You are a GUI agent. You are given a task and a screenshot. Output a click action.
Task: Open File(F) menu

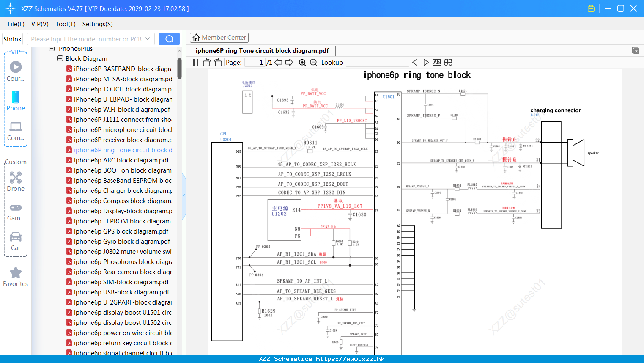pyautogui.click(x=16, y=24)
